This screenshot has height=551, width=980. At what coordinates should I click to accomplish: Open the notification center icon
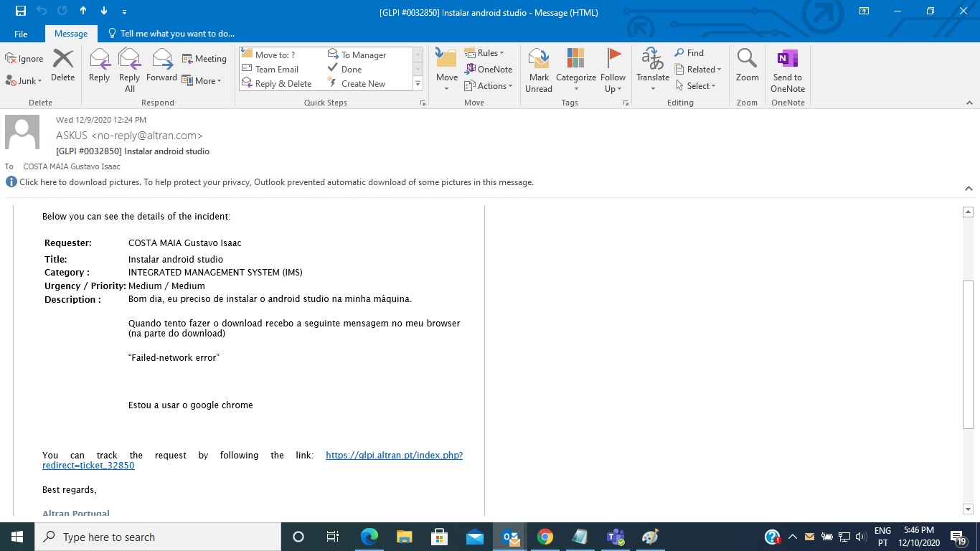958,537
